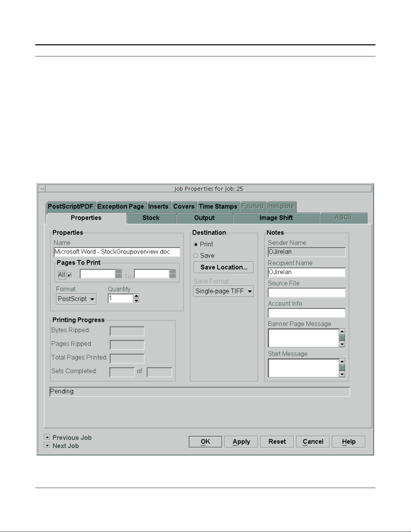Viewport: 411px width, 532px height.
Task: Go to the Previous Job arrow
Action: (x=47, y=437)
